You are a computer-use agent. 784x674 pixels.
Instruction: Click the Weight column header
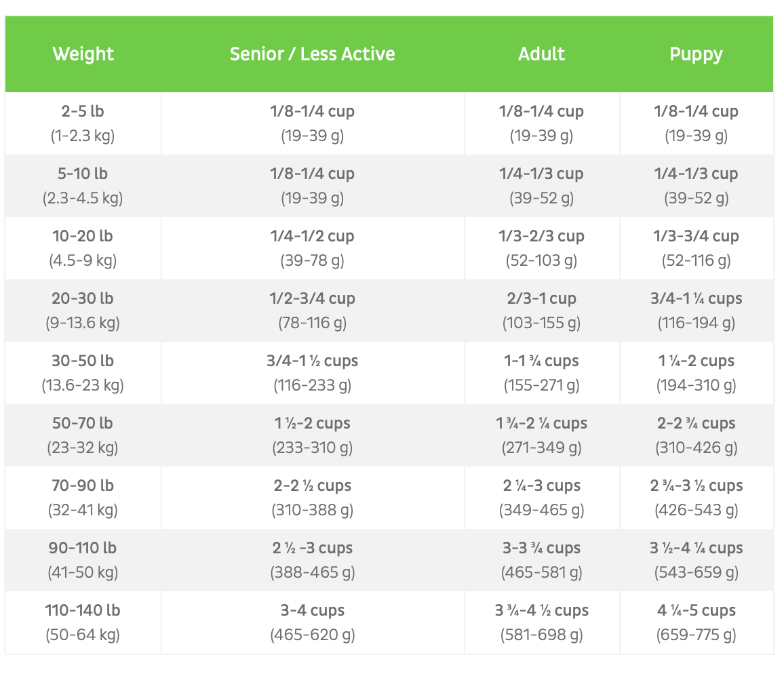tap(83, 54)
